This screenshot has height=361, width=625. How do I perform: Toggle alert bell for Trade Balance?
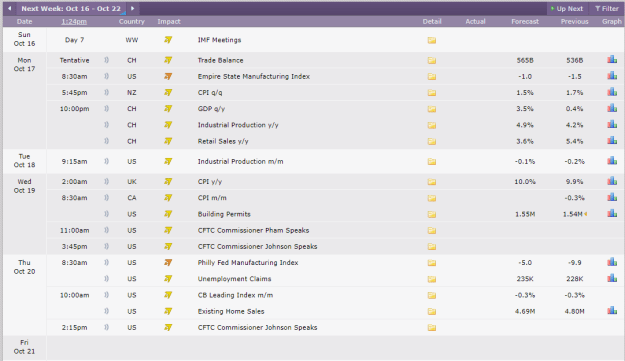point(106,60)
